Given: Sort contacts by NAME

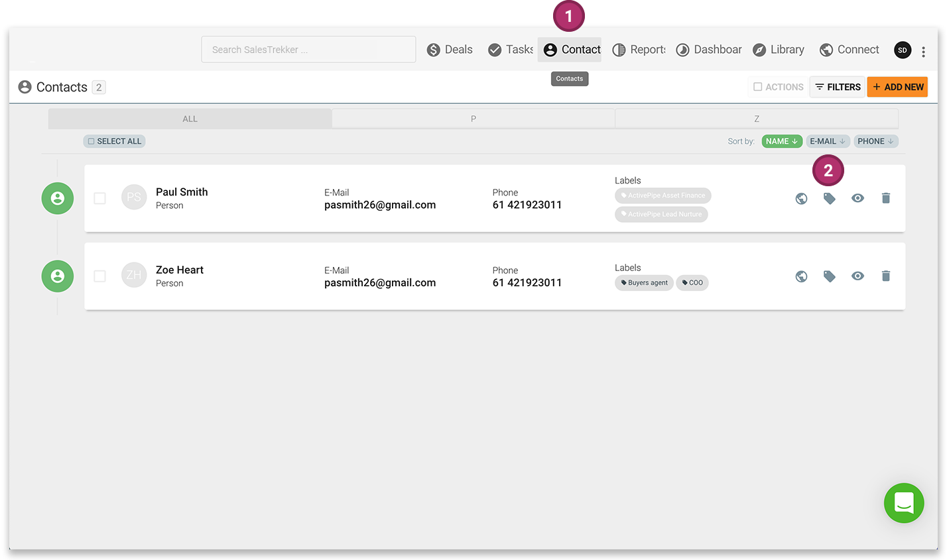Looking at the screenshot, I should pos(782,141).
